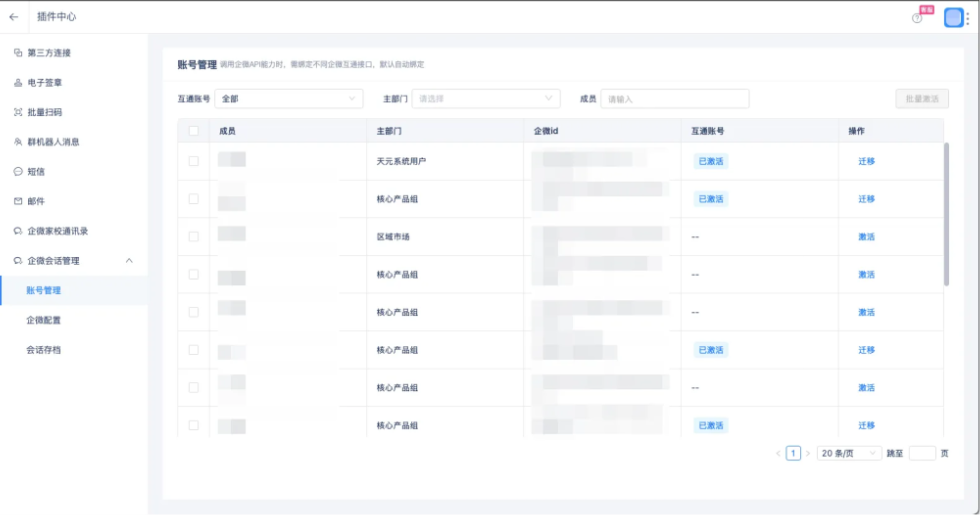Click the 短信 message bubble icon
The width and height of the screenshot is (980, 515).
tap(18, 171)
